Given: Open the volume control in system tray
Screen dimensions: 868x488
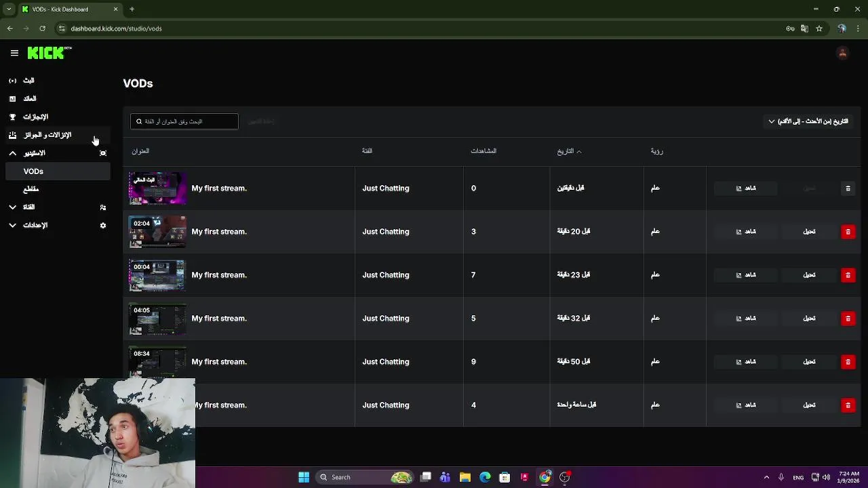Looking at the screenshot, I should pyautogui.click(x=826, y=477).
